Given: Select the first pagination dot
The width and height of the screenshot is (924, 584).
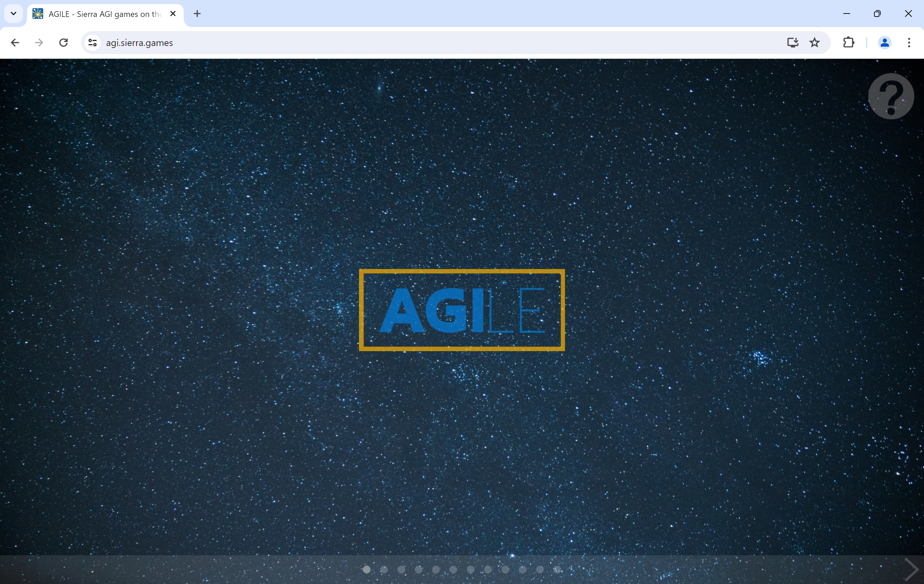Looking at the screenshot, I should click(366, 570).
